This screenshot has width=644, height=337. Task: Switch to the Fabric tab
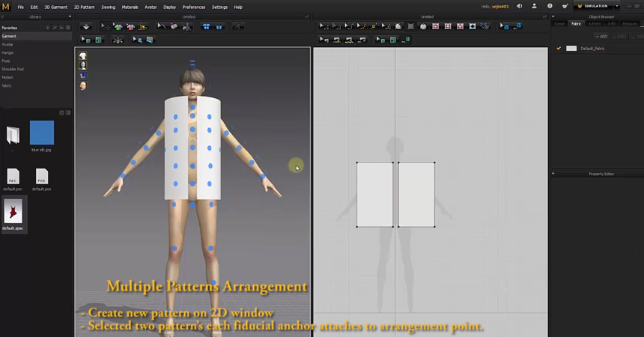click(576, 23)
